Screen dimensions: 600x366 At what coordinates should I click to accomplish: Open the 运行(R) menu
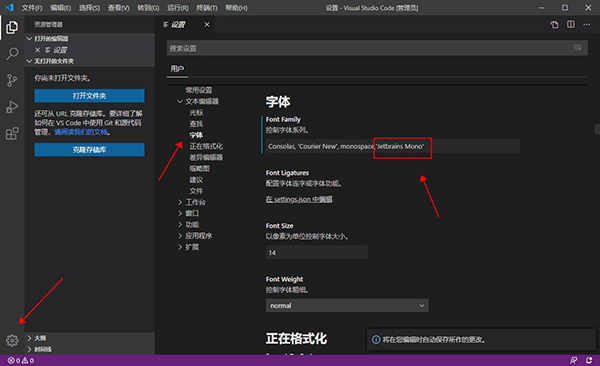(x=178, y=8)
